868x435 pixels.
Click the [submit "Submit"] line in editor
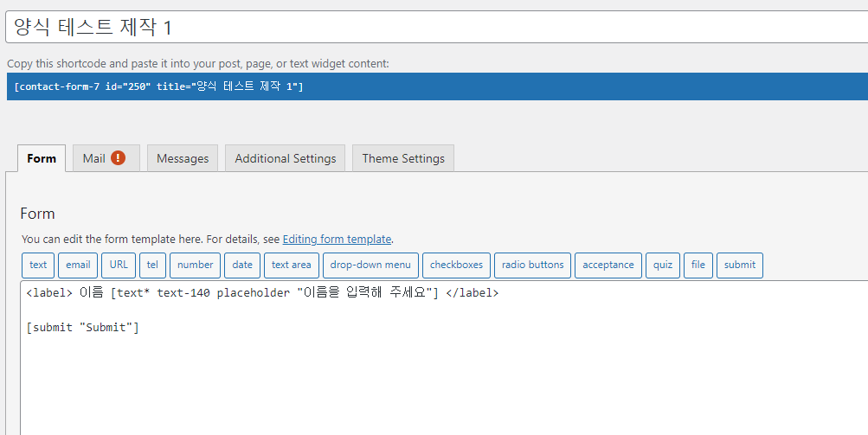pos(82,327)
